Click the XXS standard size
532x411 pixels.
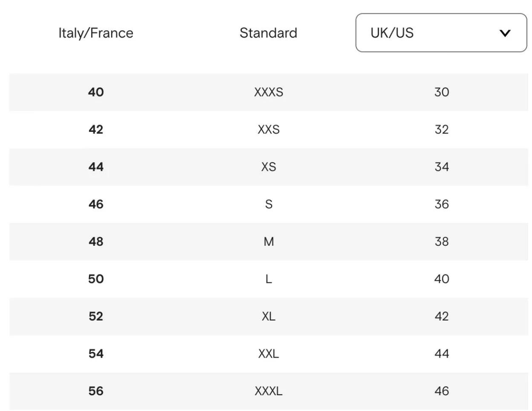[269, 129]
